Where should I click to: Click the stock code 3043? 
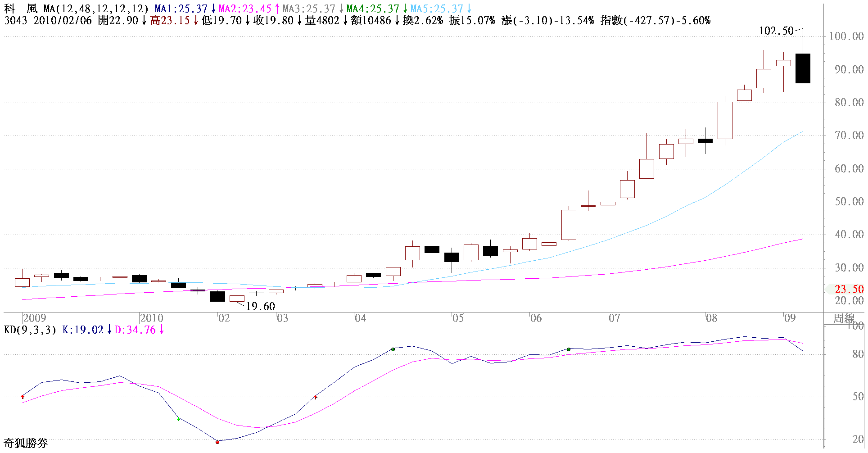(x=16, y=21)
